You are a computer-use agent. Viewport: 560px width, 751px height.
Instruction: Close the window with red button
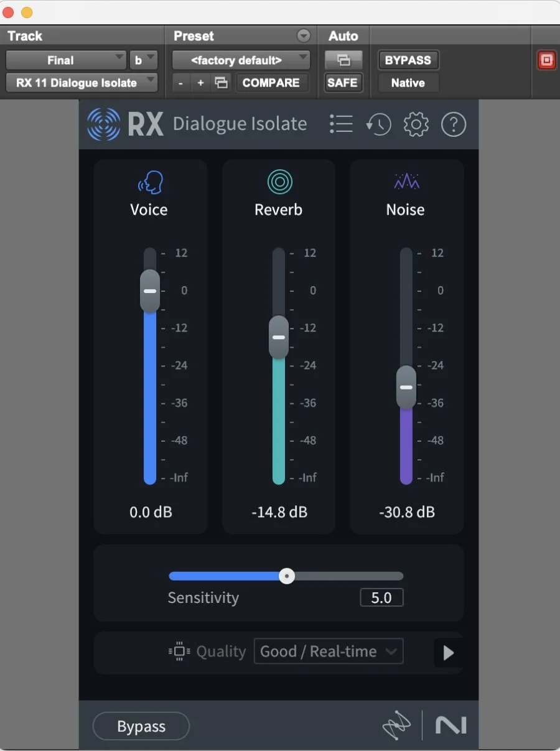click(8, 12)
